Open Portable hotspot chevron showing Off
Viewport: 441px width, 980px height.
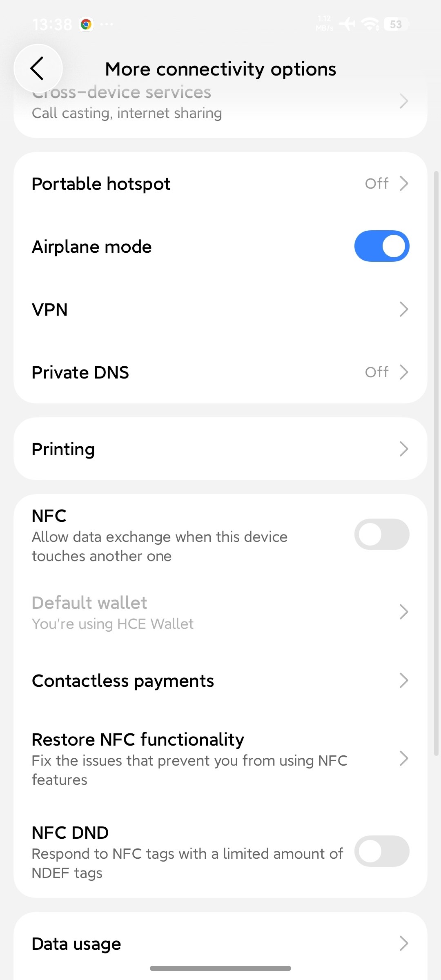coord(404,184)
